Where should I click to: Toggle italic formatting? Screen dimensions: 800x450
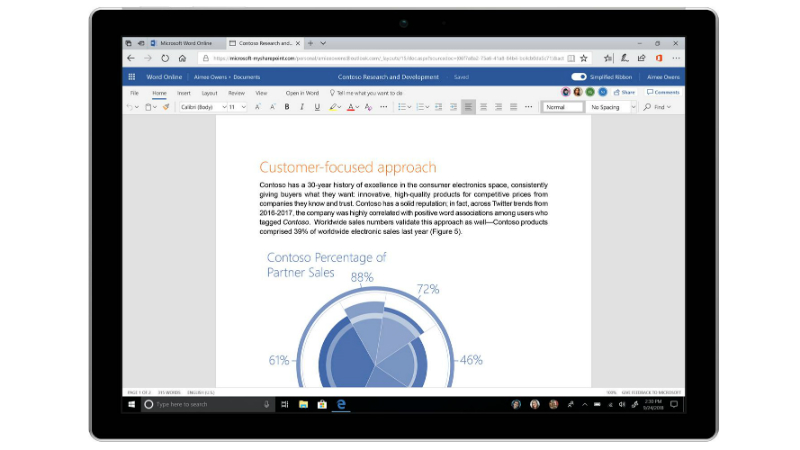302,107
